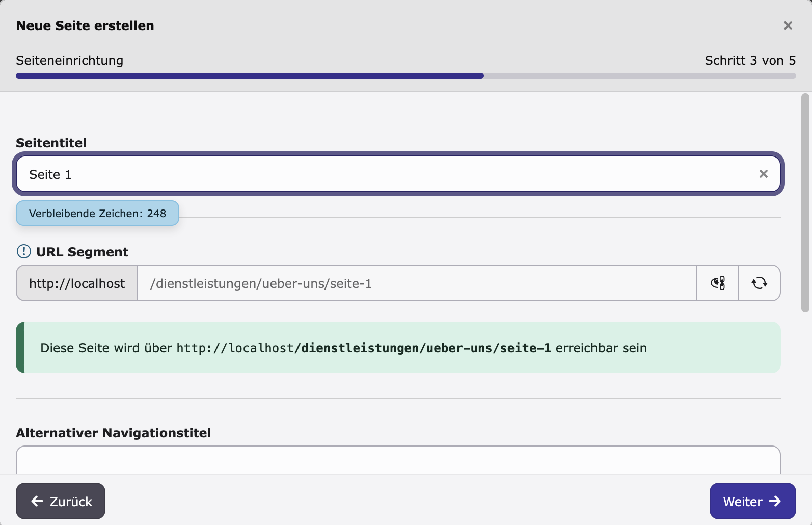Click the URL segment field /dienstleistungen/ueber-uns/seite-1
The image size is (812, 525).
pyautogui.click(x=417, y=283)
